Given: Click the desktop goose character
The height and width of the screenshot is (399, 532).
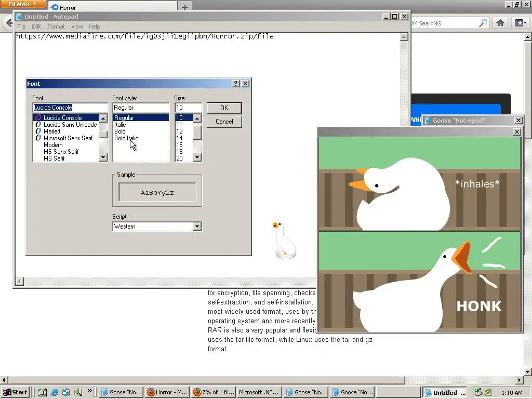Looking at the screenshot, I should (284, 240).
